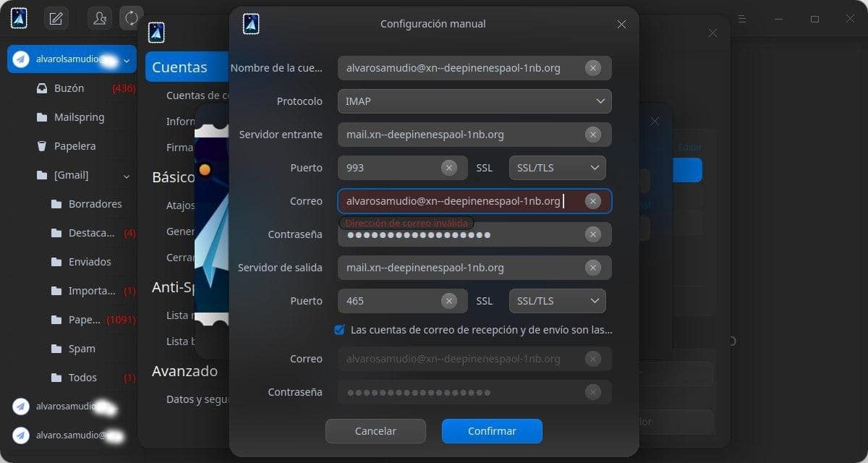Open the incoming SSL/TLS dropdown

tap(558, 168)
